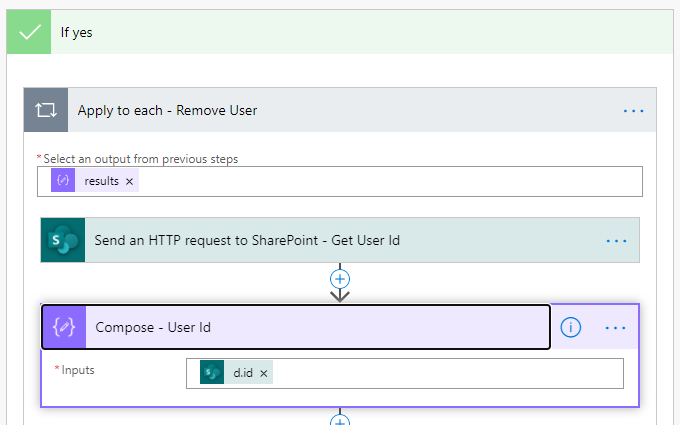Remove the results token

tap(129, 181)
